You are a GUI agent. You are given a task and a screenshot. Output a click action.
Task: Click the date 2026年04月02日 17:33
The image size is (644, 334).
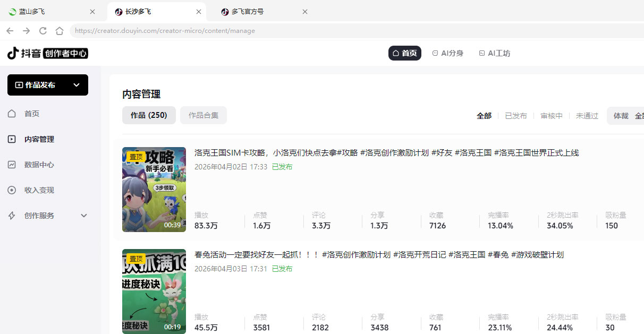click(x=231, y=167)
